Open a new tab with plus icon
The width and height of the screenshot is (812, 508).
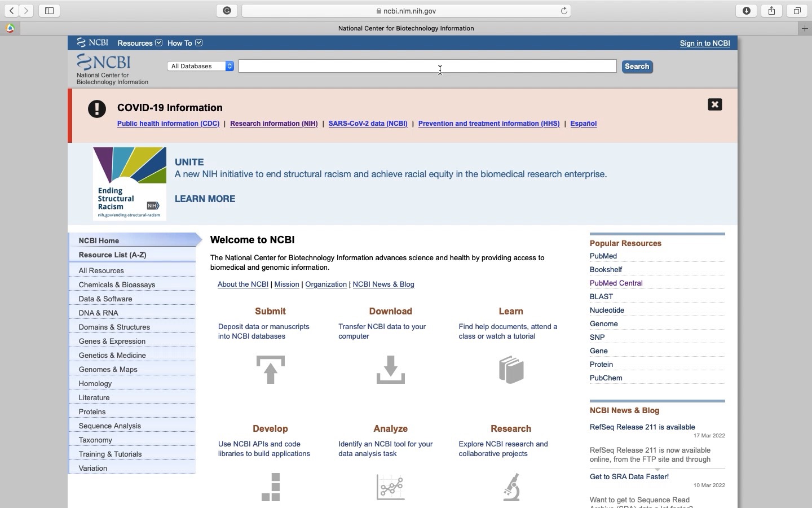point(805,28)
